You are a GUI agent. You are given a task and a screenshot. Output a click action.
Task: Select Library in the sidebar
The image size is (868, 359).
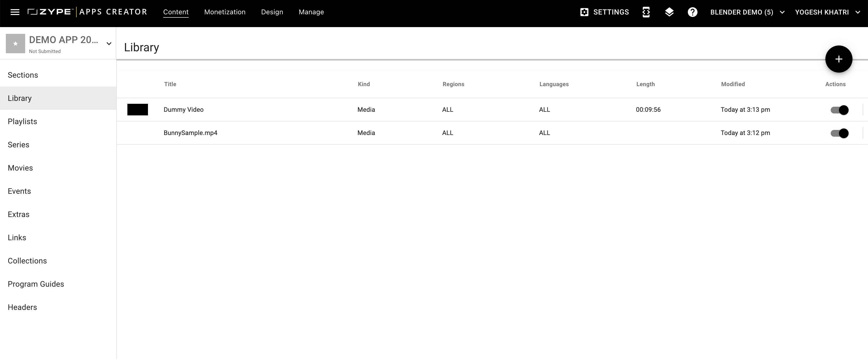click(x=58, y=98)
